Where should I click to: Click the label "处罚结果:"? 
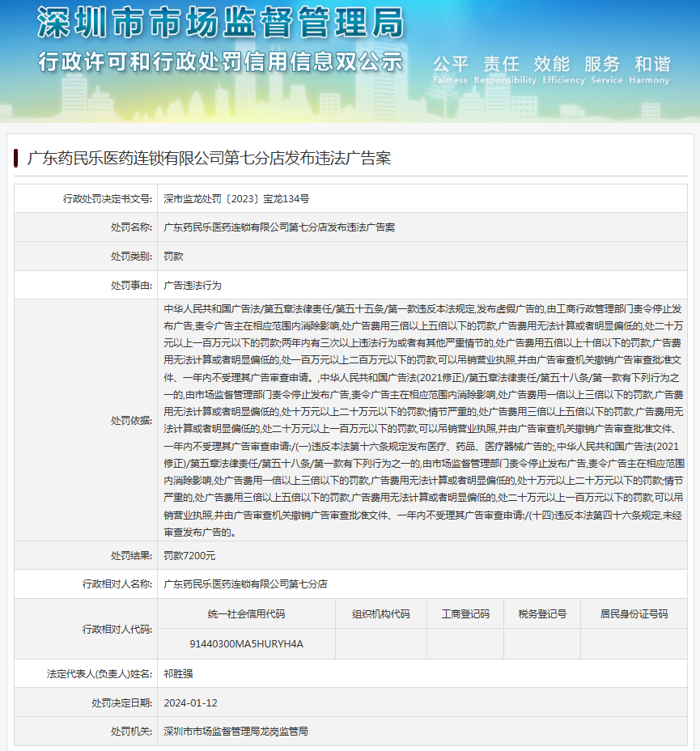pyautogui.click(x=132, y=556)
